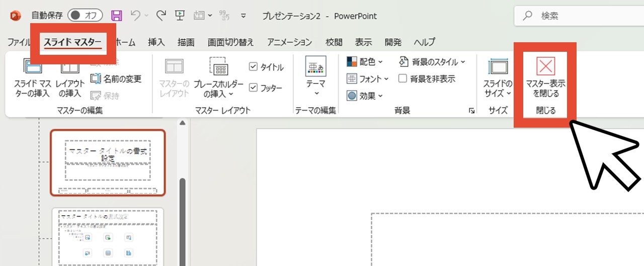
Task: Open the フォント fonts dropdown
Action: tap(368, 78)
